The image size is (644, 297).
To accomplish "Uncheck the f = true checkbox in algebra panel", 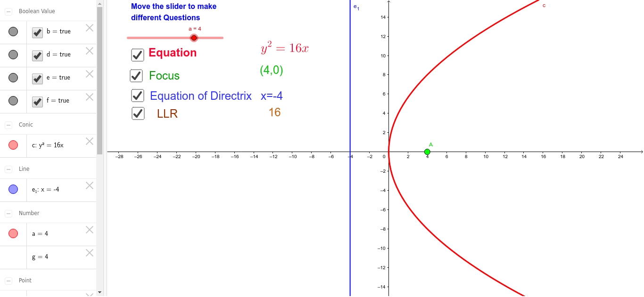I will pyautogui.click(x=38, y=102).
